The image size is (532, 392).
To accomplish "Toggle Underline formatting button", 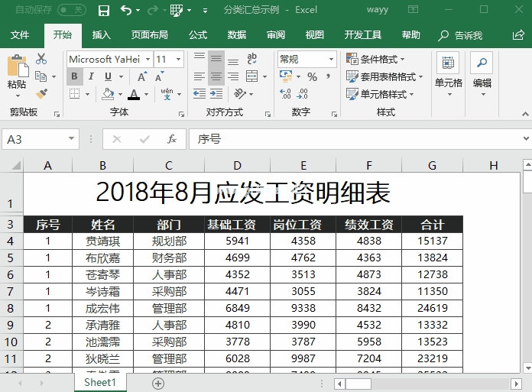I will click(x=108, y=76).
